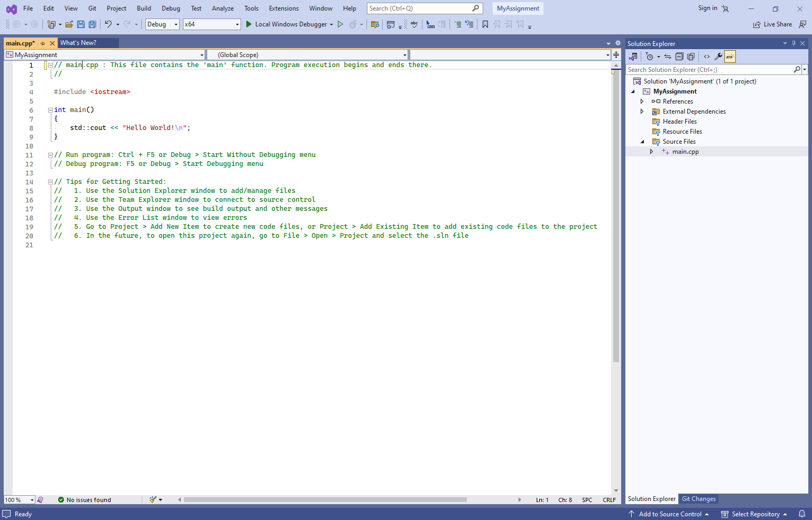Toggle the spelling checker icon in the toolbar
812x520 pixels.
pos(414,24)
